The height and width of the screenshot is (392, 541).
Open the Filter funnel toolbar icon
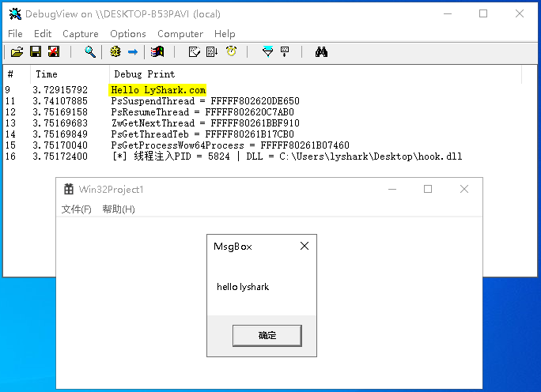[268, 51]
